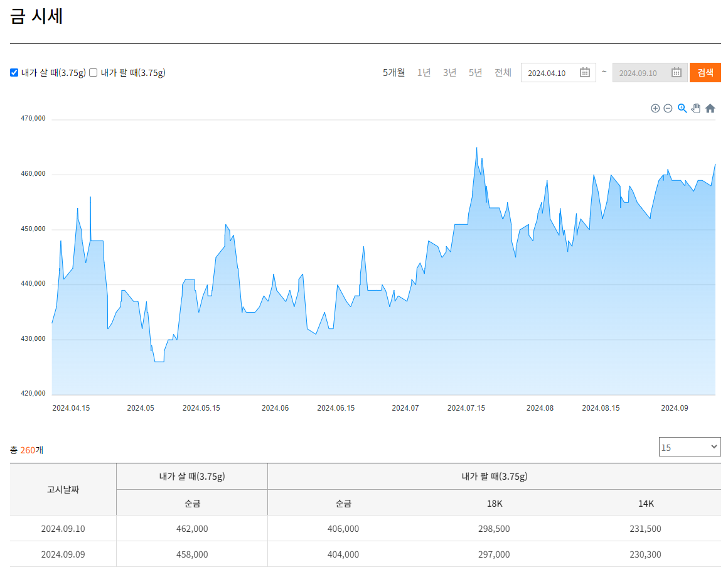Activate the hand panning tool
The width and height of the screenshot is (728, 567).
[x=695, y=108]
